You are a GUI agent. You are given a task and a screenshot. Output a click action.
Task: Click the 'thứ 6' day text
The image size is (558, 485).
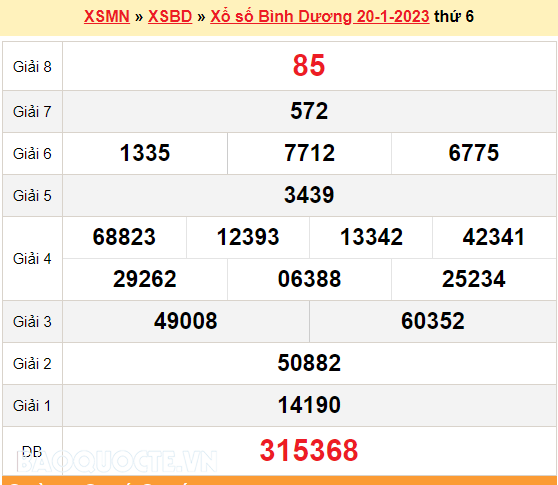point(454,16)
